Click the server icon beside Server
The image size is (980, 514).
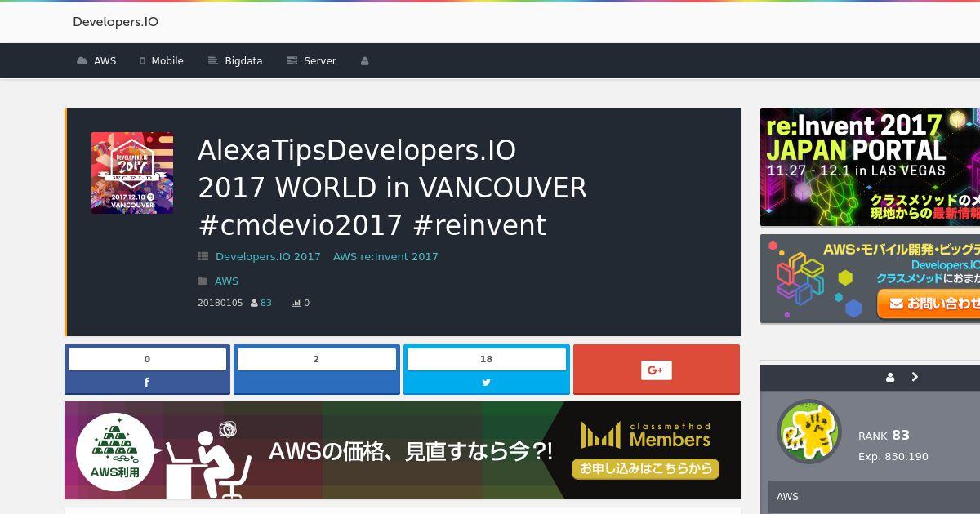[292, 61]
